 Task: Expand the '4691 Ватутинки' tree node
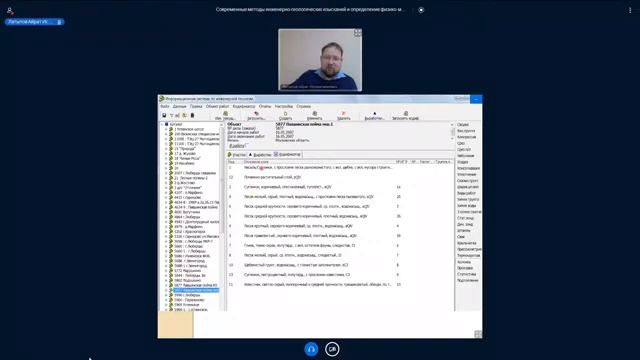pyautogui.click(x=166, y=212)
